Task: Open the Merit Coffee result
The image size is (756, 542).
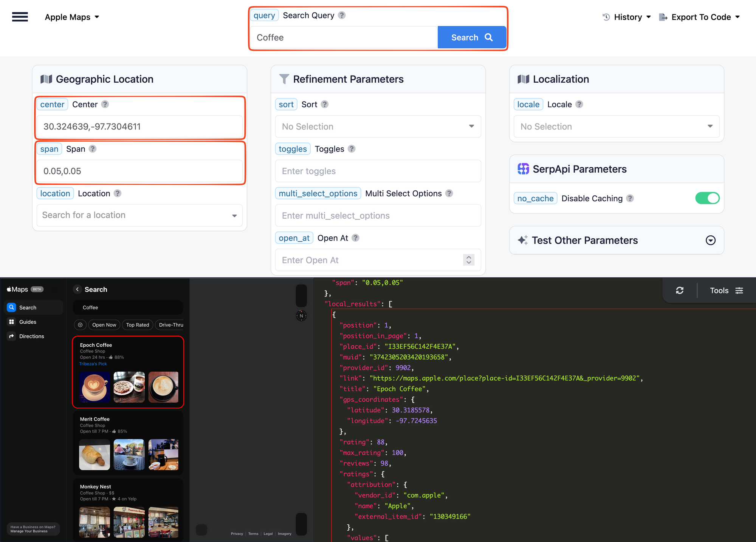Action: pos(128,443)
